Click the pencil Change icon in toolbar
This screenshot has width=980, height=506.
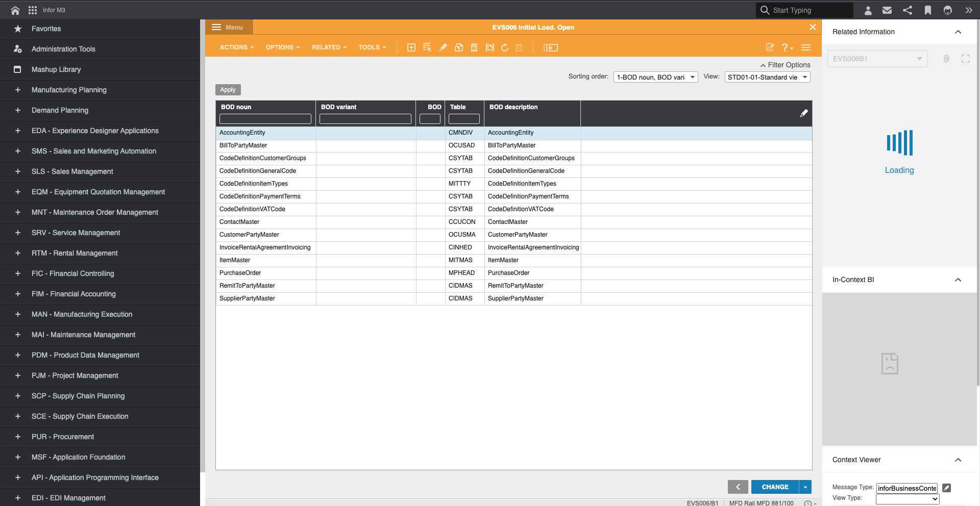[443, 47]
